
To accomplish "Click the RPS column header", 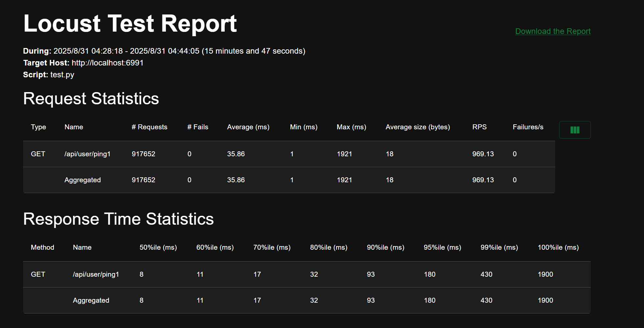I will tap(479, 127).
